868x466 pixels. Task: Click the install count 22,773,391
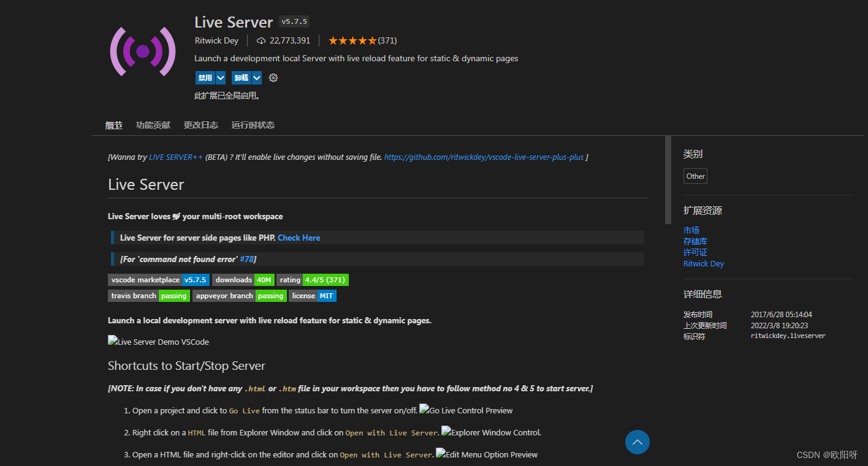point(290,40)
